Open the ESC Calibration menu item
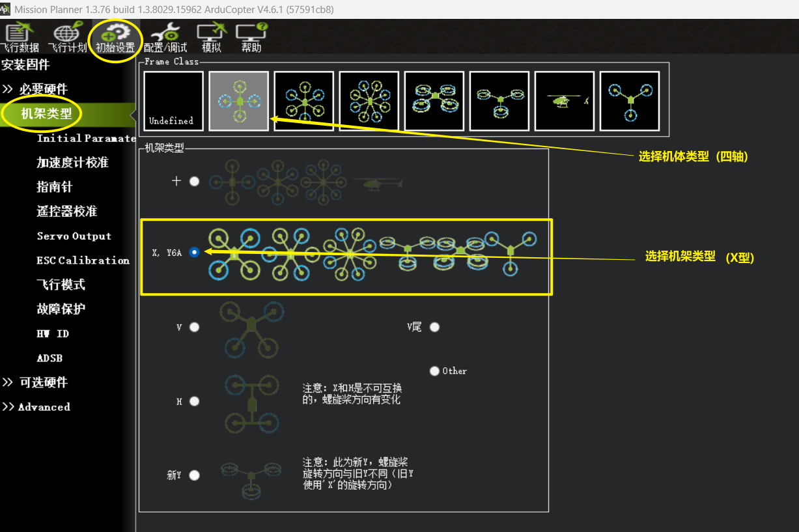 coord(83,260)
